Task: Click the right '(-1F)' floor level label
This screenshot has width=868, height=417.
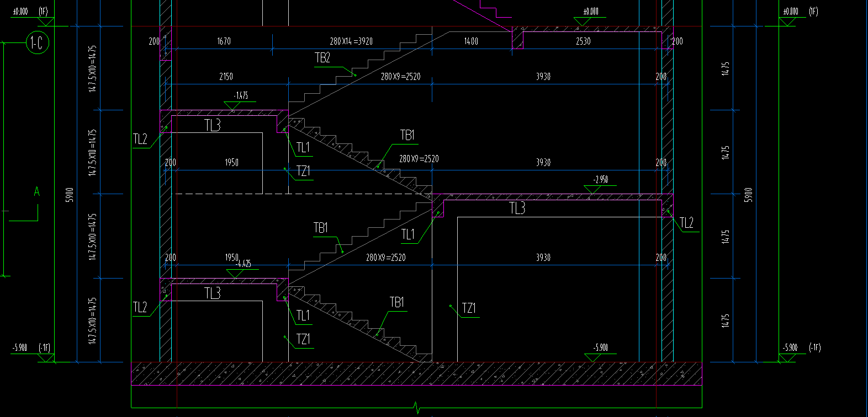Action: click(x=814, y=347)
